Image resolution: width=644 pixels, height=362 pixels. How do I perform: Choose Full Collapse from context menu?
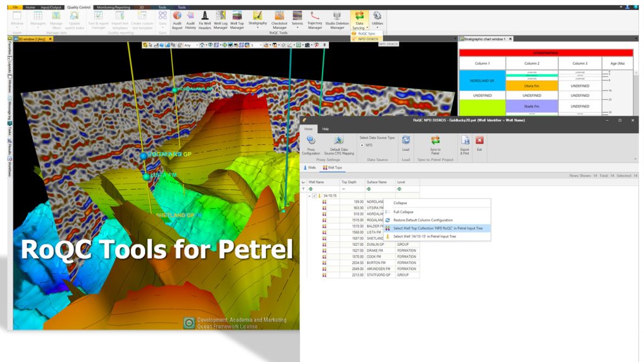coord(402,212)
